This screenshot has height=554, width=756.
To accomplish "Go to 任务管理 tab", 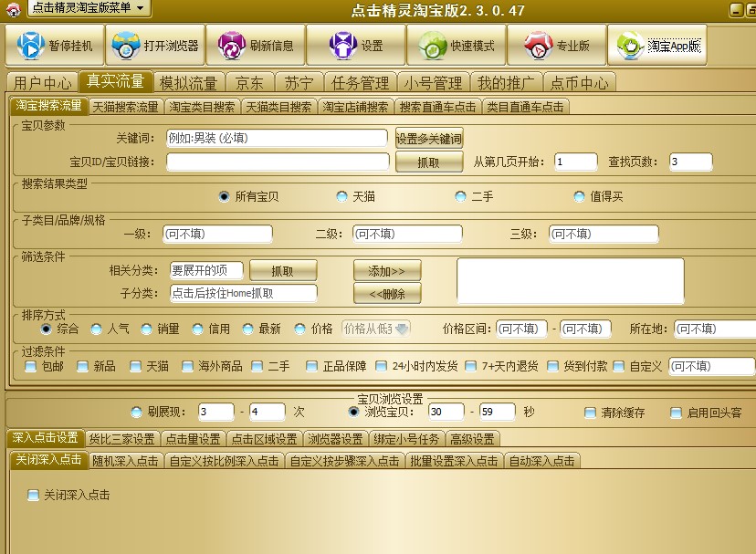I will [x=360, y=83].
